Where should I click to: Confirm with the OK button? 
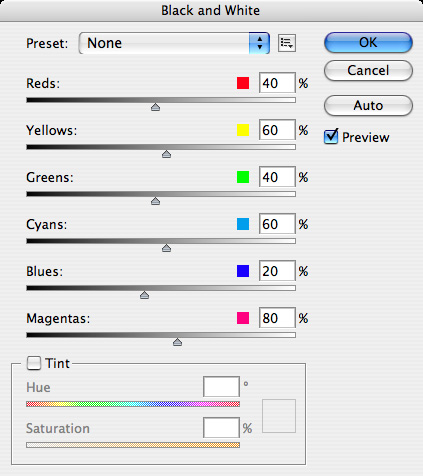[368, 43]
